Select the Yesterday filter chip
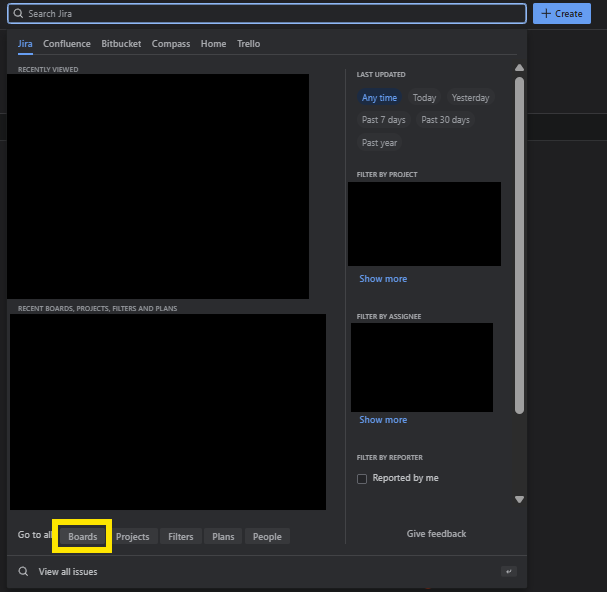Image resolution: width=607 pixels, height=592 pixels. (470, 98)
